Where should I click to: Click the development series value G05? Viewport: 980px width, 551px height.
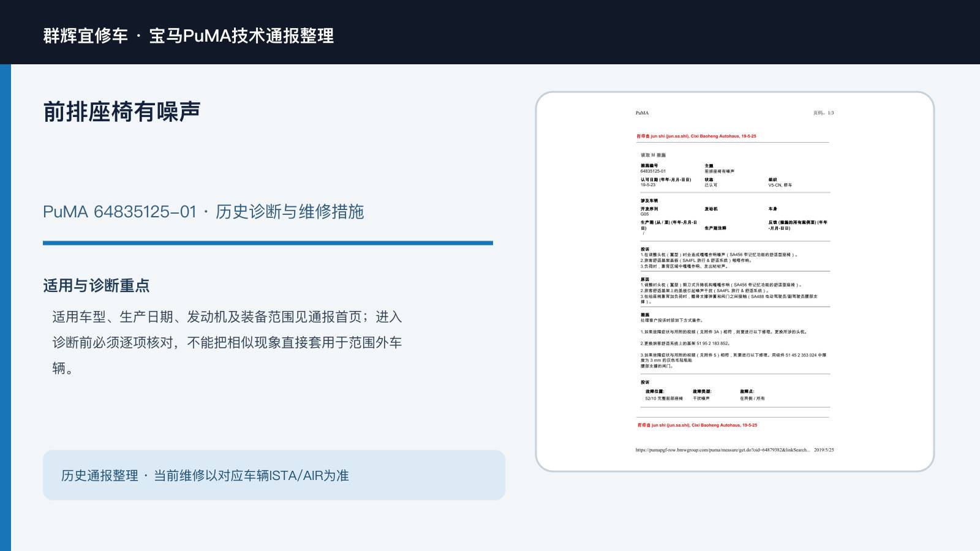(x=644, y=214)
